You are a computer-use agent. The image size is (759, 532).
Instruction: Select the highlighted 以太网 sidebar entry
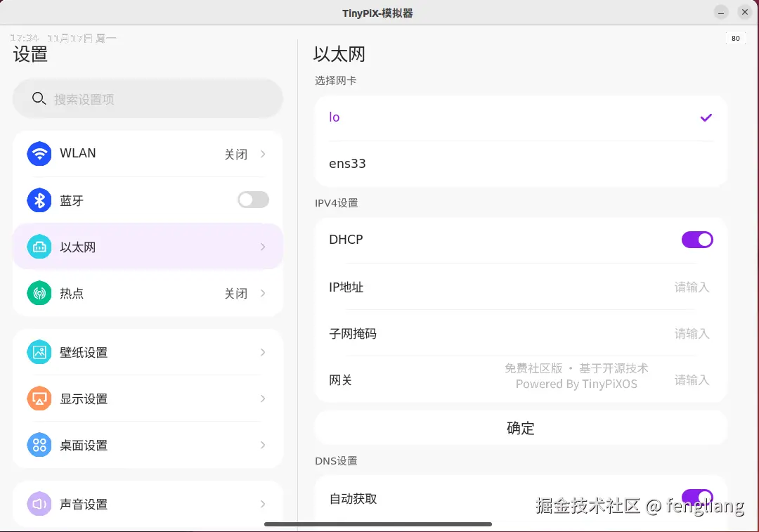coord(148,247)
